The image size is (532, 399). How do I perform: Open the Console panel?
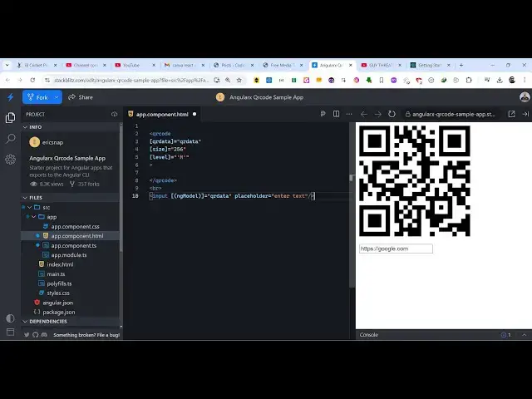(369, 335)
